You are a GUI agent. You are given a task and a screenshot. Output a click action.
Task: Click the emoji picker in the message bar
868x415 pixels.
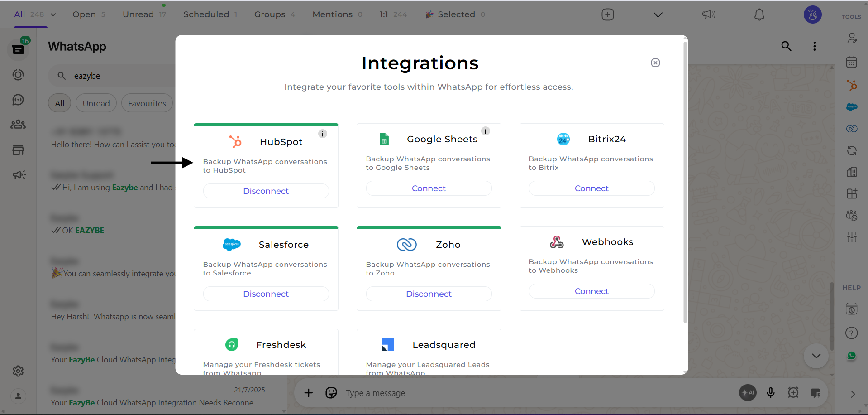coord(332,393)
